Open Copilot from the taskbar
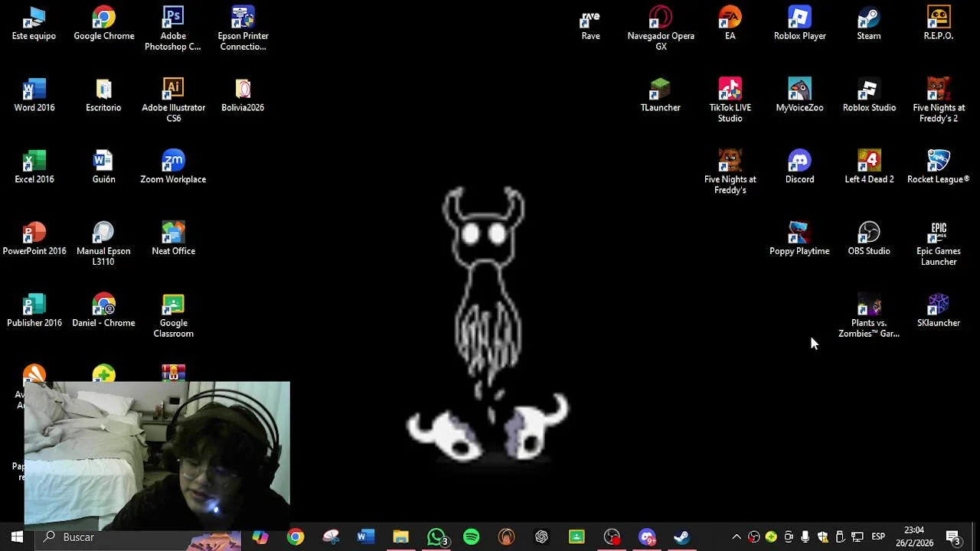 tap(260, 537)
